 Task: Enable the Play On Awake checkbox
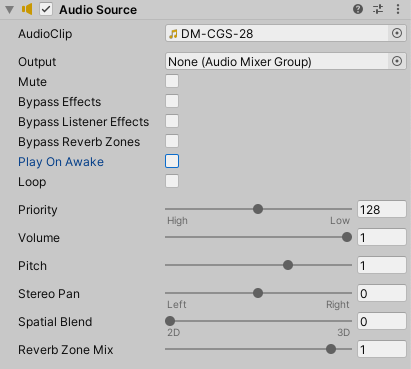click(172, 161)
